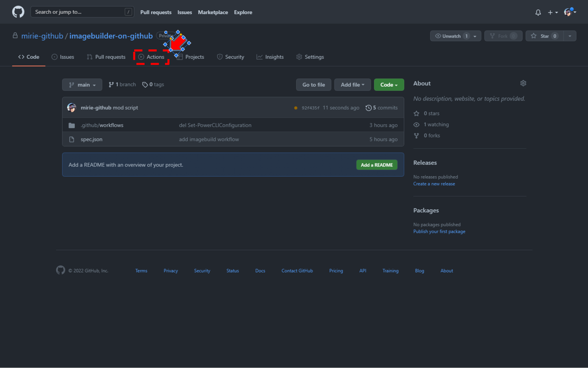
Task: Open the mirie-github owner link
Action: click(42, 36)
